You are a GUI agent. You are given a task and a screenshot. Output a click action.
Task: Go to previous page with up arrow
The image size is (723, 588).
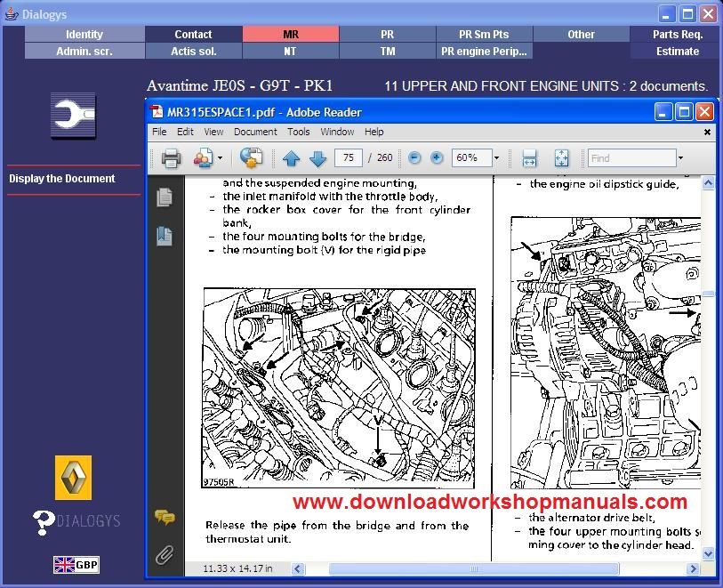[291, 158]
